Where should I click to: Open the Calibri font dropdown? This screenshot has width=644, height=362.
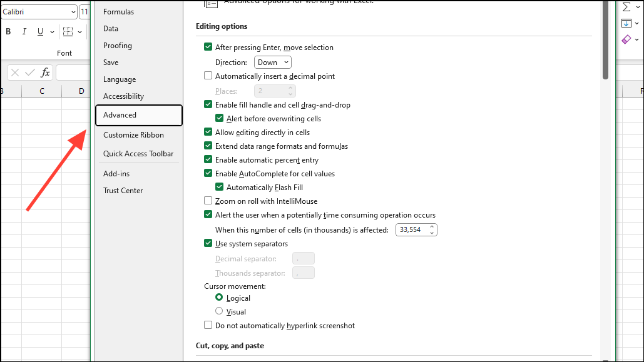pyautogui.click(x=73, y=11)
